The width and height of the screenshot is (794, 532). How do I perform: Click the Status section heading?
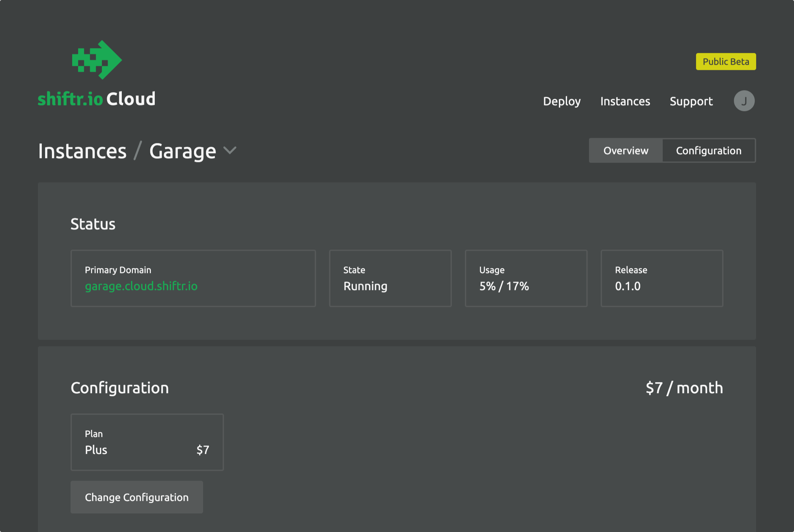click(x=93, y=224)
